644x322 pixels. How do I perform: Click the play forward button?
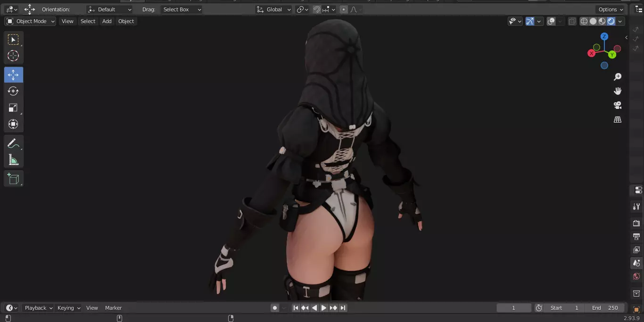point(324,308)
